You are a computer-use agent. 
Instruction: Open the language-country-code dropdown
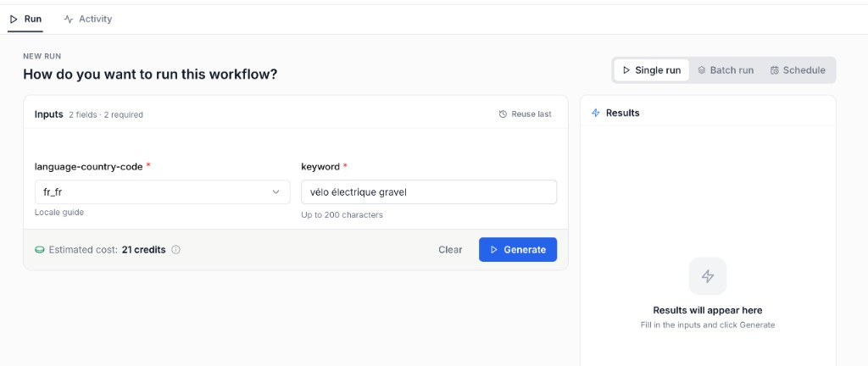coord(162,191)
